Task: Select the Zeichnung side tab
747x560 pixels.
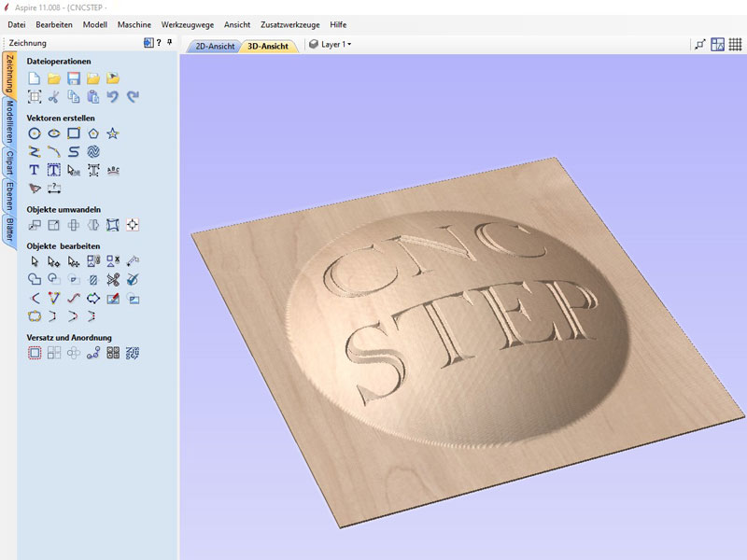Action: point(9,75)
